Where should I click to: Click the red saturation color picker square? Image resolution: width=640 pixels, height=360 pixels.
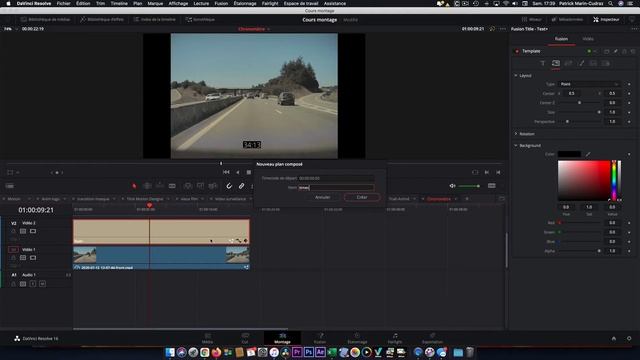584,180
